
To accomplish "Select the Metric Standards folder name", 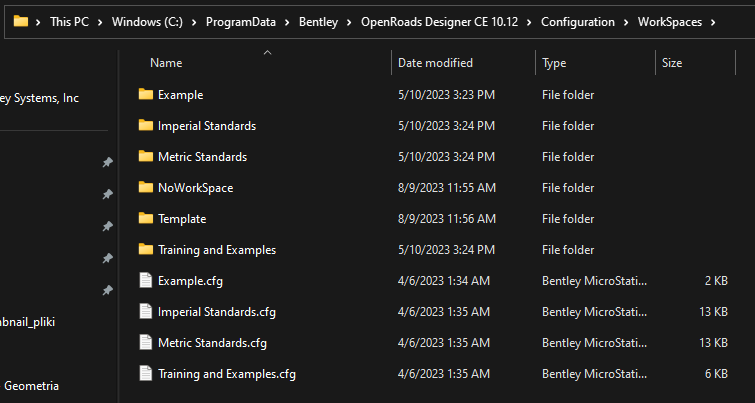I will pyautogui.click(x=202, y=157).
